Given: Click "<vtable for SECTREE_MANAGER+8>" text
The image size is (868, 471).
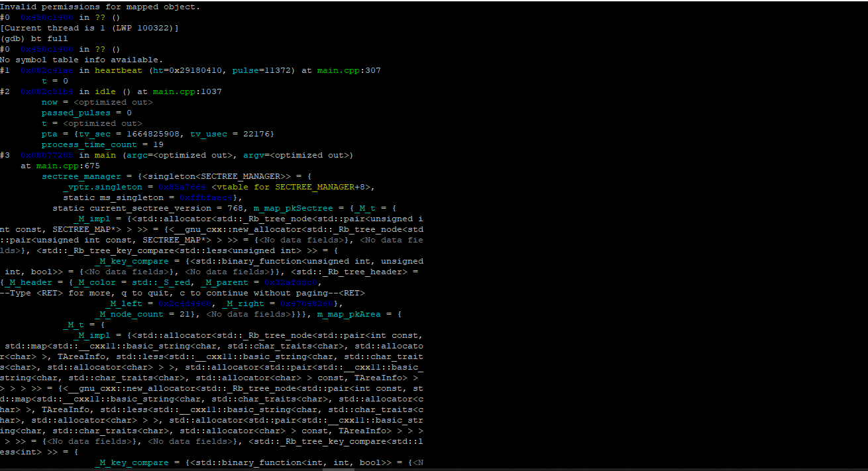Looking at the screenshot, I should click(x=291, y=187).
